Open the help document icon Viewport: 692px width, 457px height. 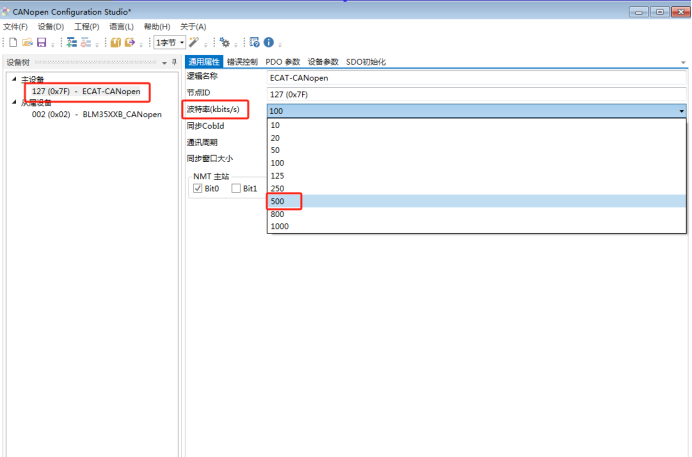(x=255, y=42)
